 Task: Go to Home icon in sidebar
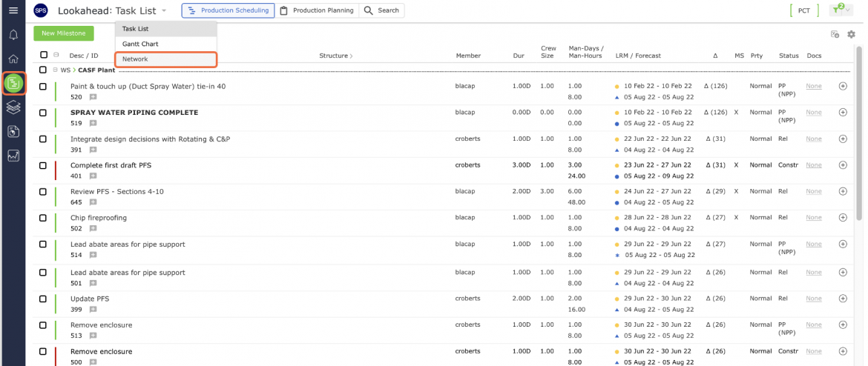(13, 59)
